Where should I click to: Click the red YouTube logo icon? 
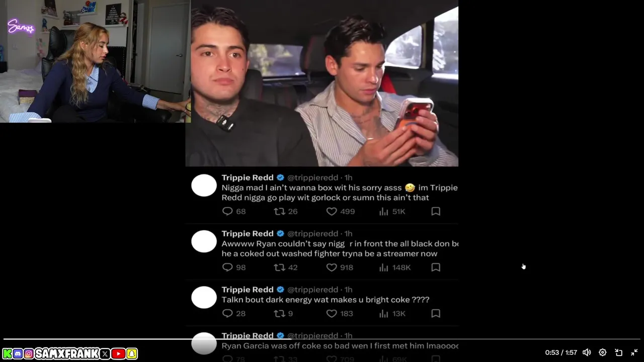coord(118,354)
